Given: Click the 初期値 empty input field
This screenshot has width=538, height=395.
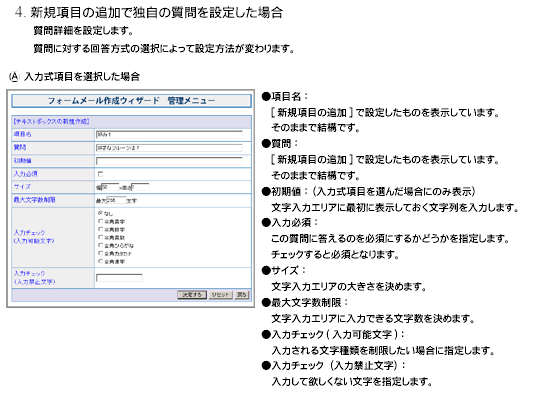Looking at the screenshot, I should coord(169,161).
